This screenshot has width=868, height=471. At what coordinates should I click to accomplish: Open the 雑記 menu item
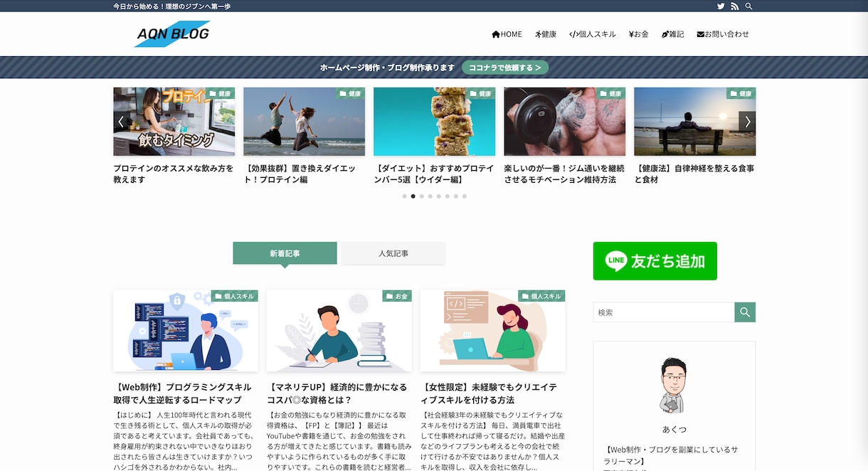tap(672, 34)
